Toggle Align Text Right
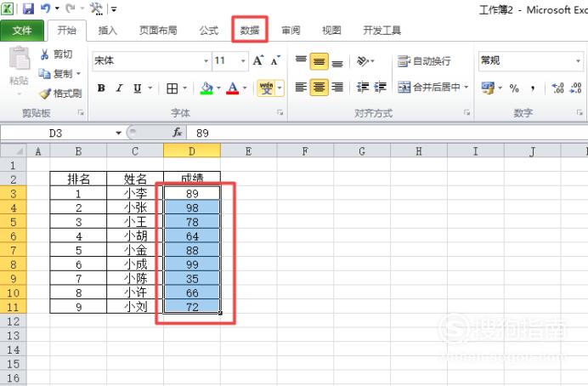 point(337,88)
